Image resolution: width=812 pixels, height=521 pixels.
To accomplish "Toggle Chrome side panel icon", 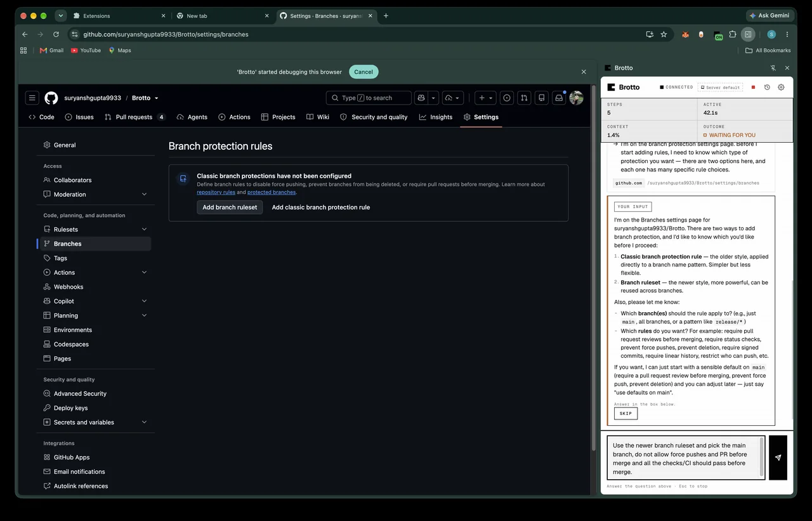I will click(749, 34).
